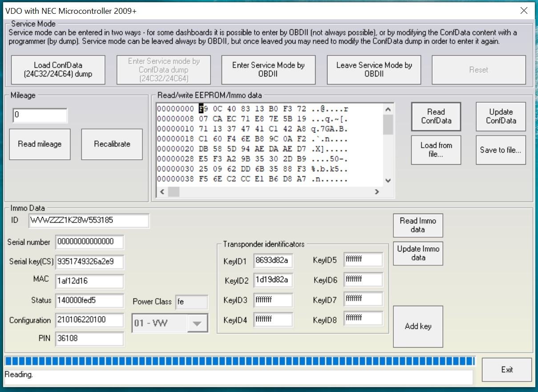The image size is (538, 392).
Task: Click the Recalibrate button
Action: point(112,144)
